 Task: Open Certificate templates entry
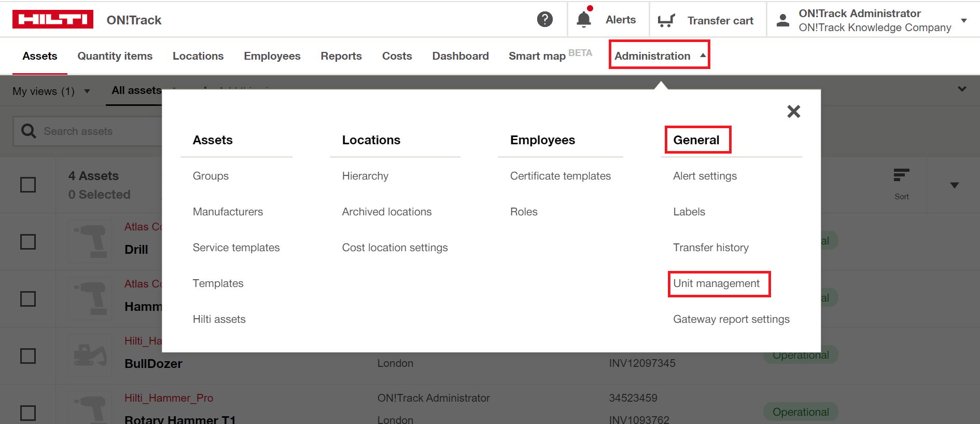point(561,176)
